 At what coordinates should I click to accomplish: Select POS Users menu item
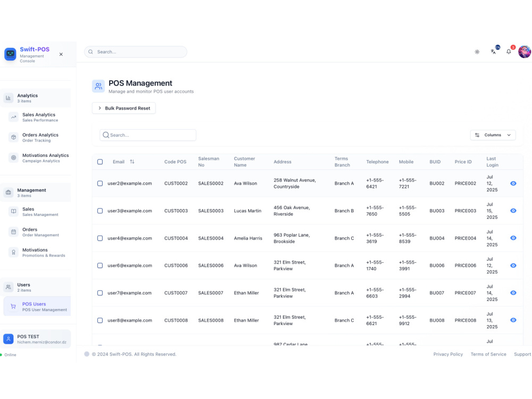pyautogui.click(x=37, y=307)
